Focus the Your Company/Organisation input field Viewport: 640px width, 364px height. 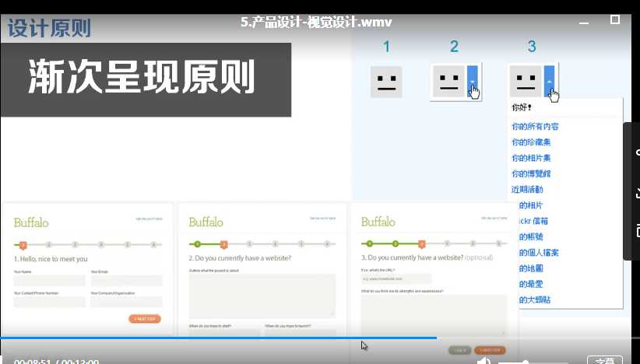tap(127, 302)
